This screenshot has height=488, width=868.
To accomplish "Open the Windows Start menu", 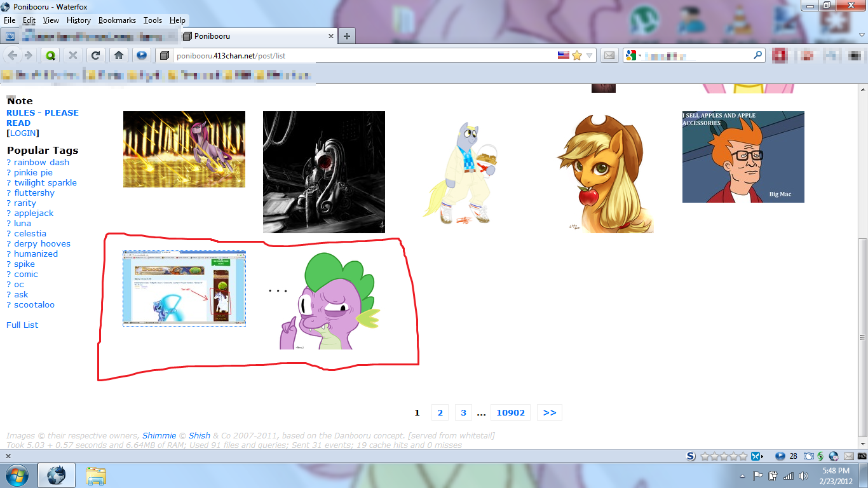I will tap(17, 475).
